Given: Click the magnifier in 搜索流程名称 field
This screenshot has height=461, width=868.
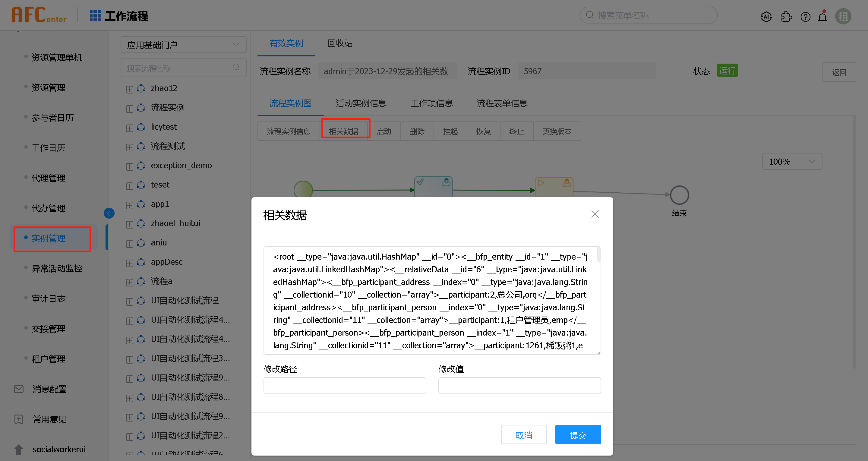Looking at the screenshot, I should click(x=236, y=68).
